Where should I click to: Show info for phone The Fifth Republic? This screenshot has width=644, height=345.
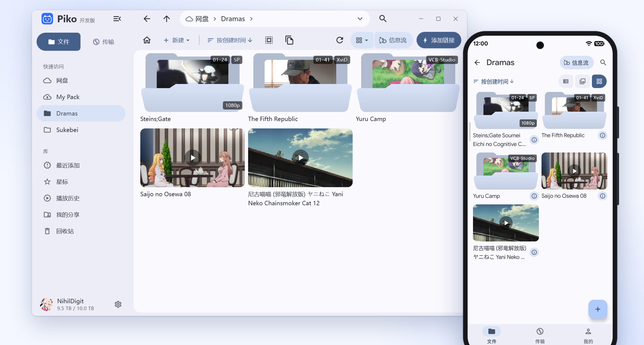(x=603, y=135)
